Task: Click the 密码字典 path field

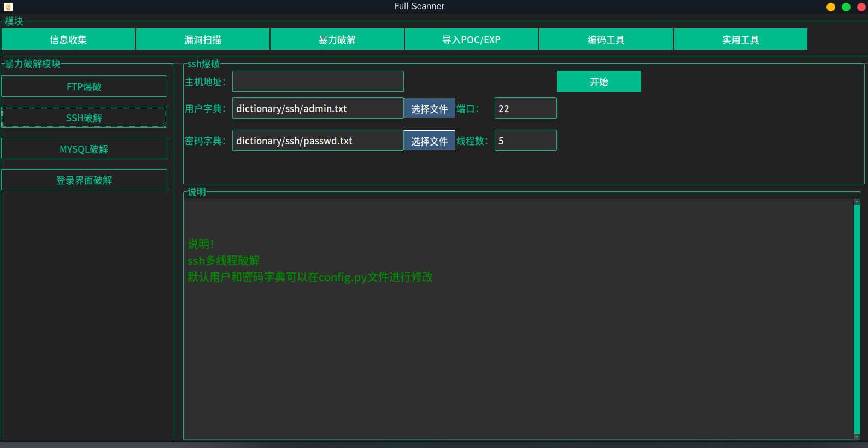Action: coord(318,141)
